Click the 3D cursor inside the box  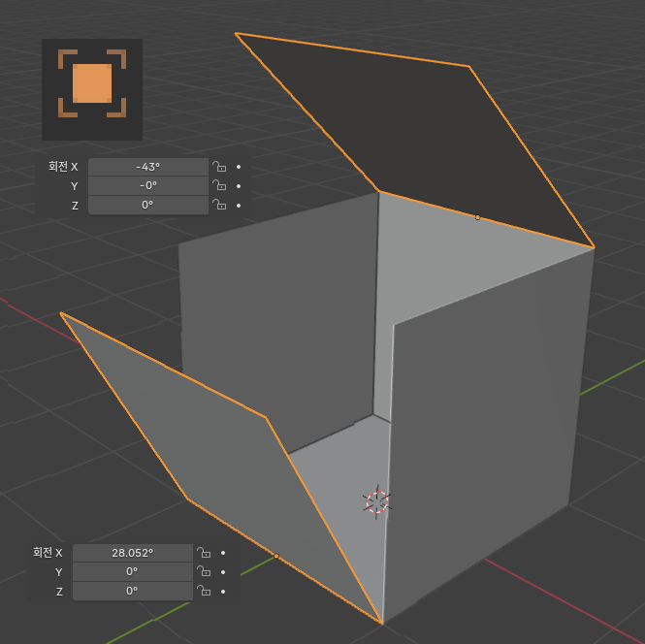point(377,502)
